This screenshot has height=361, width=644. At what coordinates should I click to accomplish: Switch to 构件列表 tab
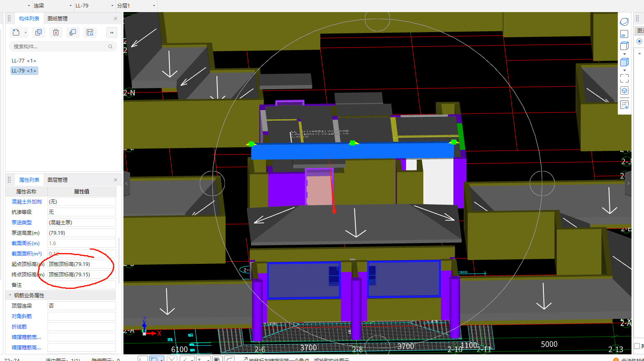[x=29, y=18]
